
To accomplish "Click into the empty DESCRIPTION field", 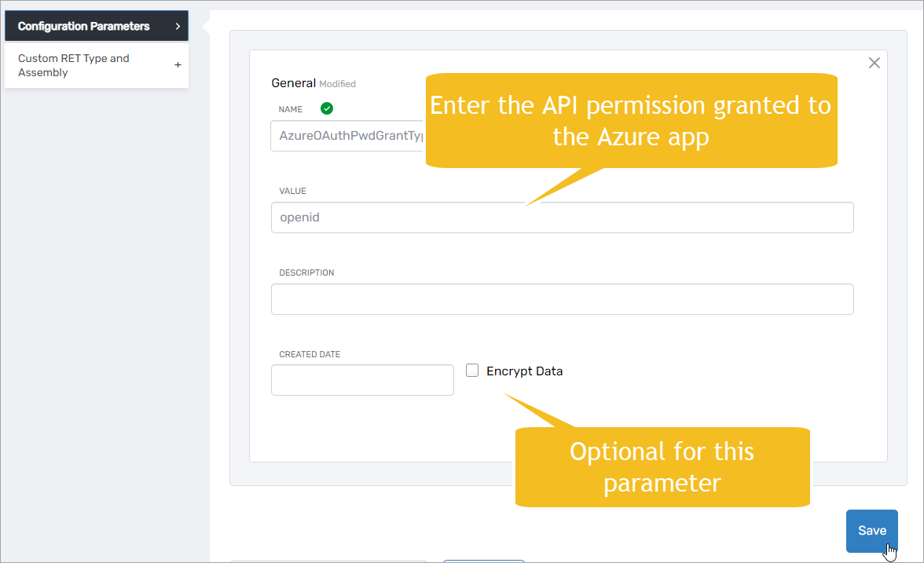I will pyautogui.click(x=562, y=299).
